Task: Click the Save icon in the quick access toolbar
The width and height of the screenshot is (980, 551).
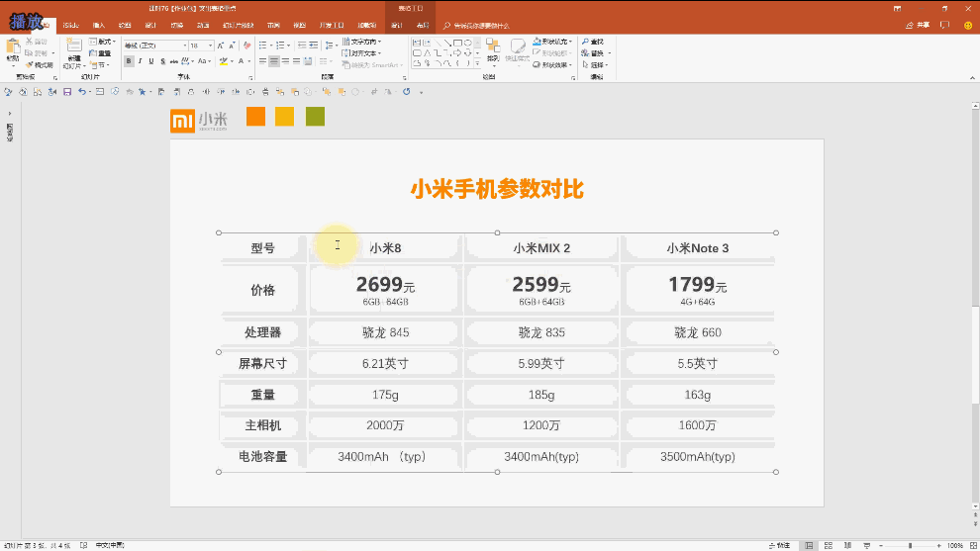Action: [x=66, y=92]
